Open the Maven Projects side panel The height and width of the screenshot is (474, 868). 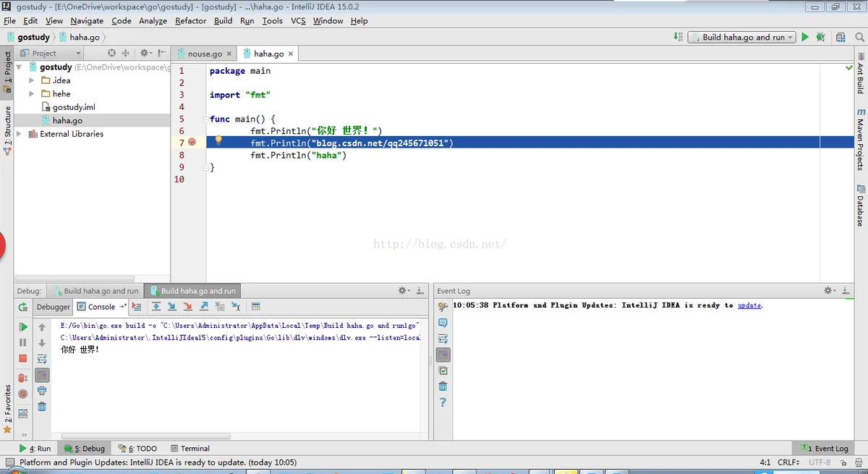[861, 140]
